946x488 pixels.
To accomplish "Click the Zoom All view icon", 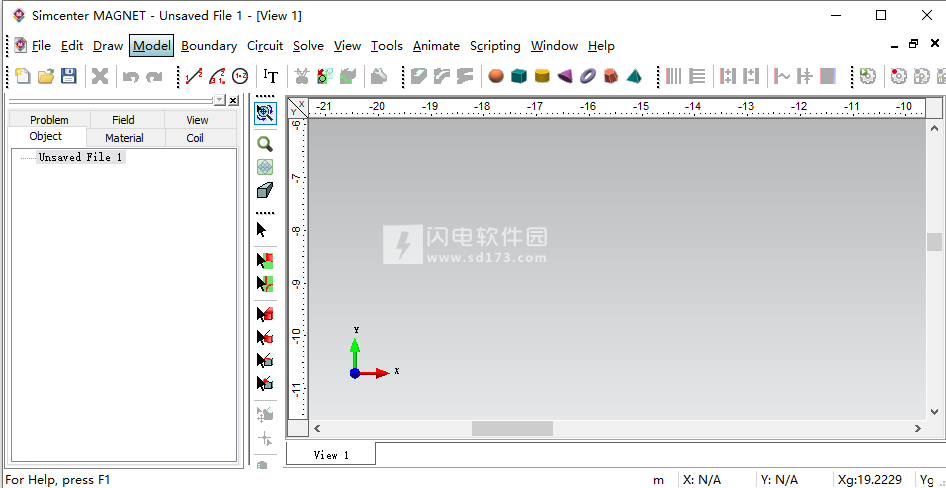I will (x=265, y=167).
